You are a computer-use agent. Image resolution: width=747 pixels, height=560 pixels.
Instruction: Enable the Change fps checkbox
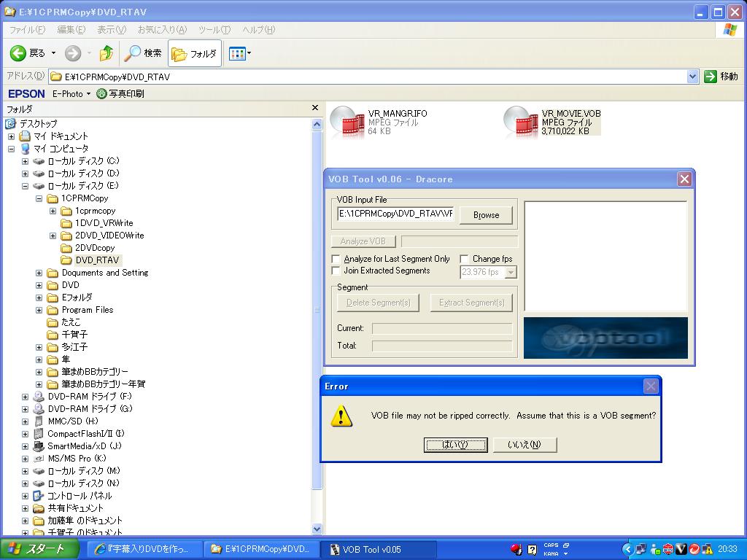click(x=464, y=259)
